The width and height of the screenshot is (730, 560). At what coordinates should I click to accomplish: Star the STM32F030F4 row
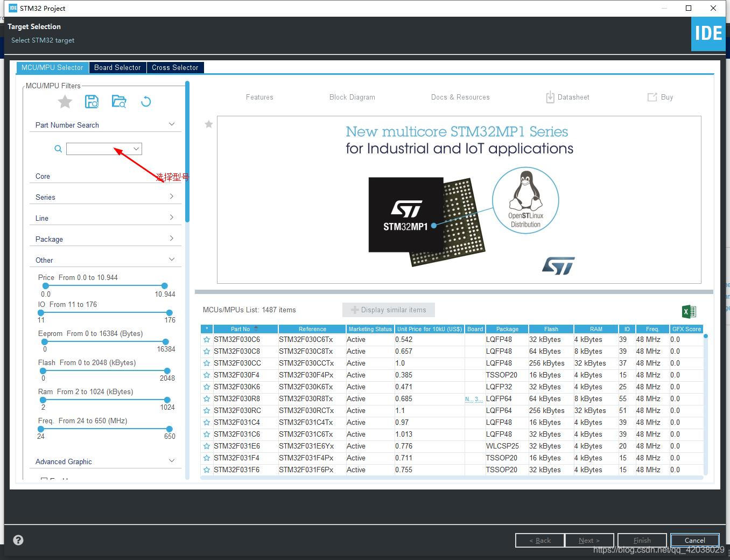[207, 375]
